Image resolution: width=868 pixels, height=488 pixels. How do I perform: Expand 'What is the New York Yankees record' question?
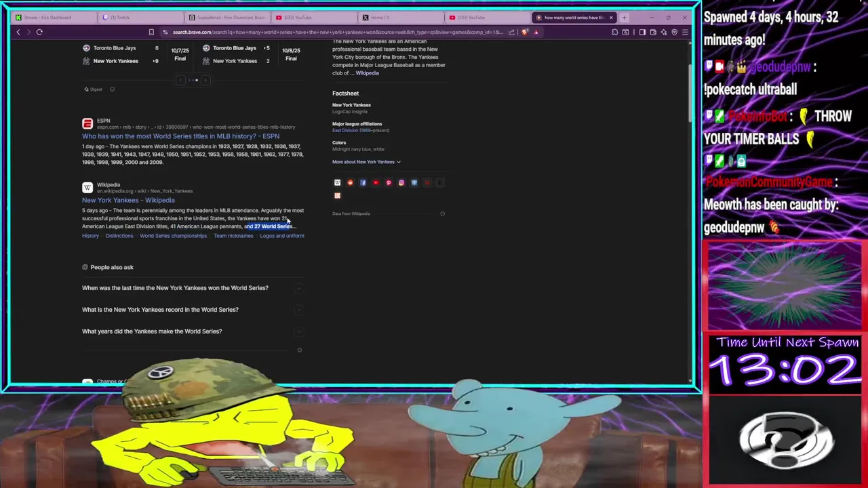click(x=193, y=310)
